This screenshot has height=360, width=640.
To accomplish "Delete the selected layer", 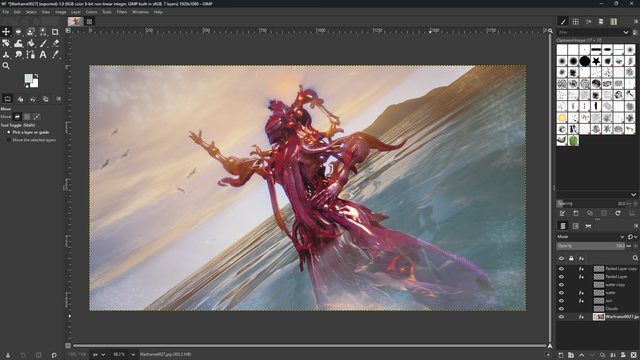I will point(633,355).
